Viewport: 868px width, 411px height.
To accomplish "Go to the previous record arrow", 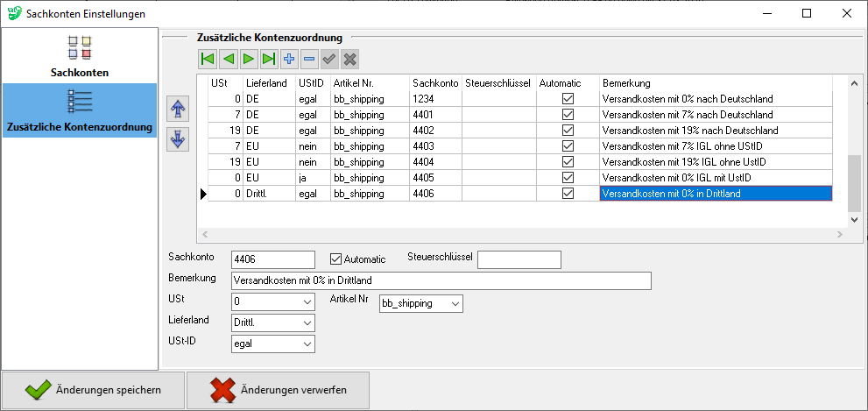I will click(228, 59).
